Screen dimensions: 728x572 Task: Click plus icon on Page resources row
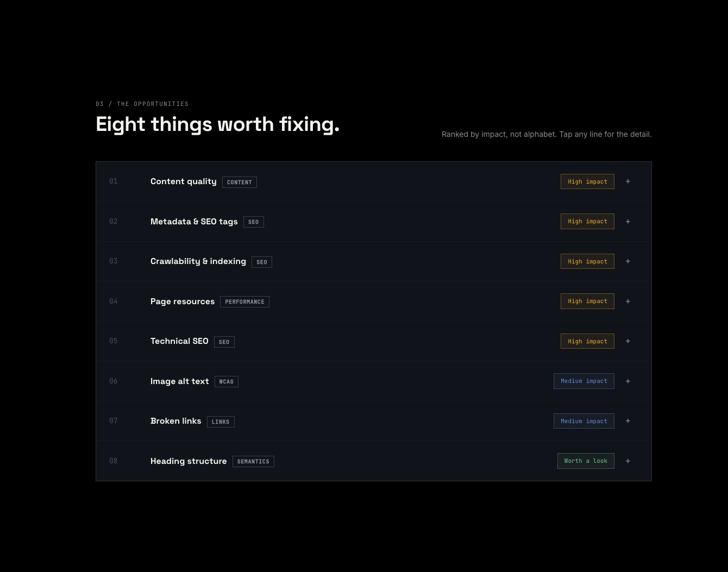point(627,301)
